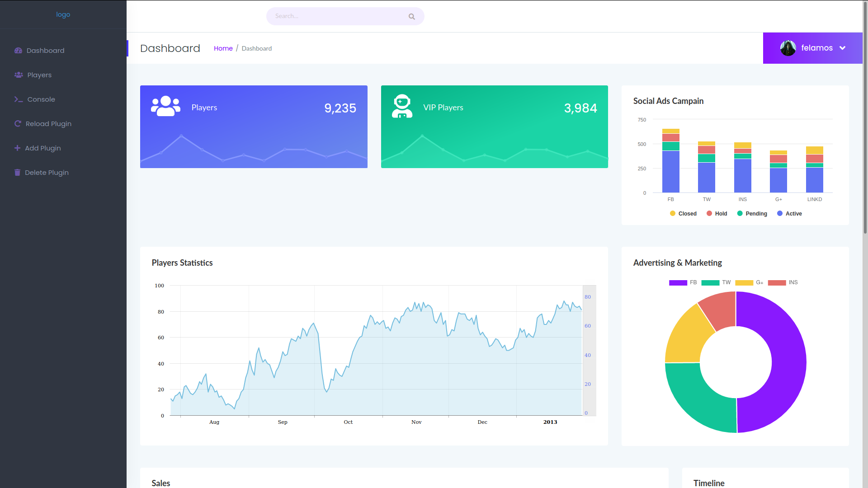Click the Home breadcrumb link
This screenshot has height=488, width=868.
223,48
